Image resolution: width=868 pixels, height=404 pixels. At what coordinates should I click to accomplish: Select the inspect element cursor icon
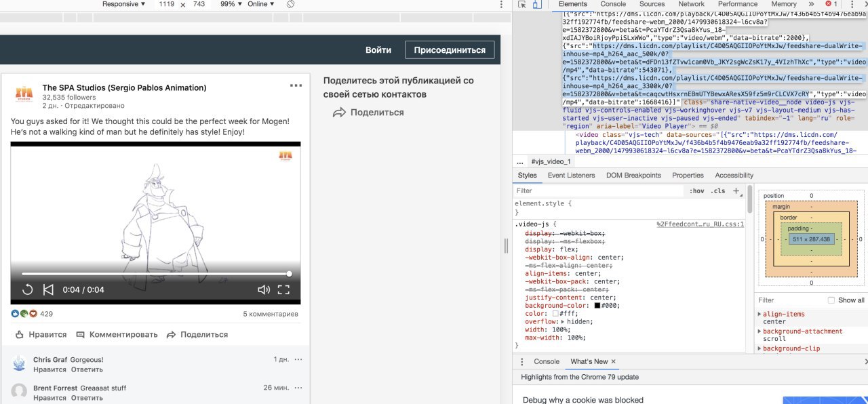[522, 4]
